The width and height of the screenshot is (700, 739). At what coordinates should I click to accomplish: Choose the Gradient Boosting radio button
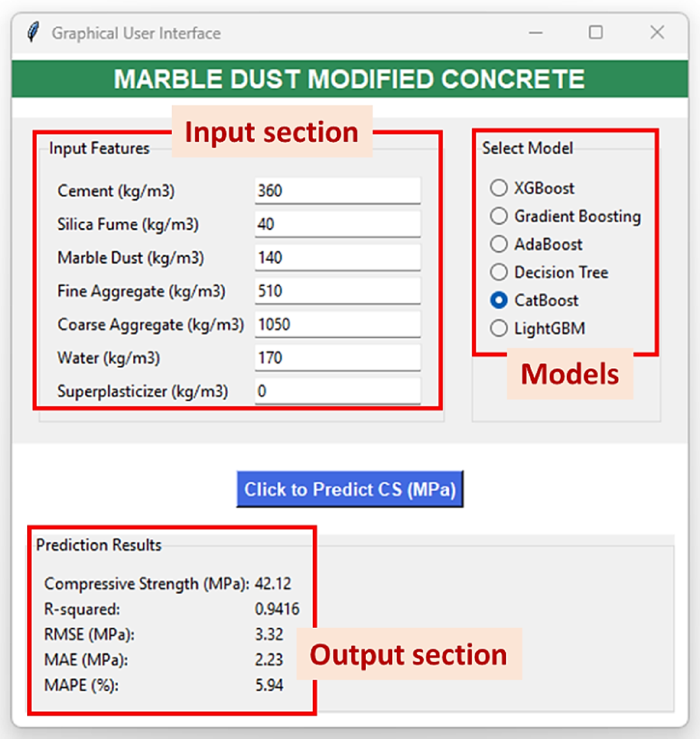tap(498, 216)
